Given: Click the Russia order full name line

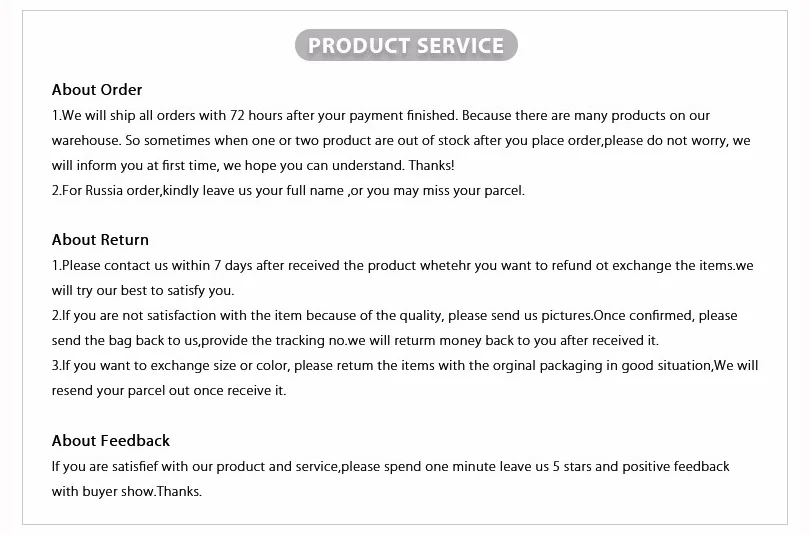Looking at the screenshot, I should (288, 191).
